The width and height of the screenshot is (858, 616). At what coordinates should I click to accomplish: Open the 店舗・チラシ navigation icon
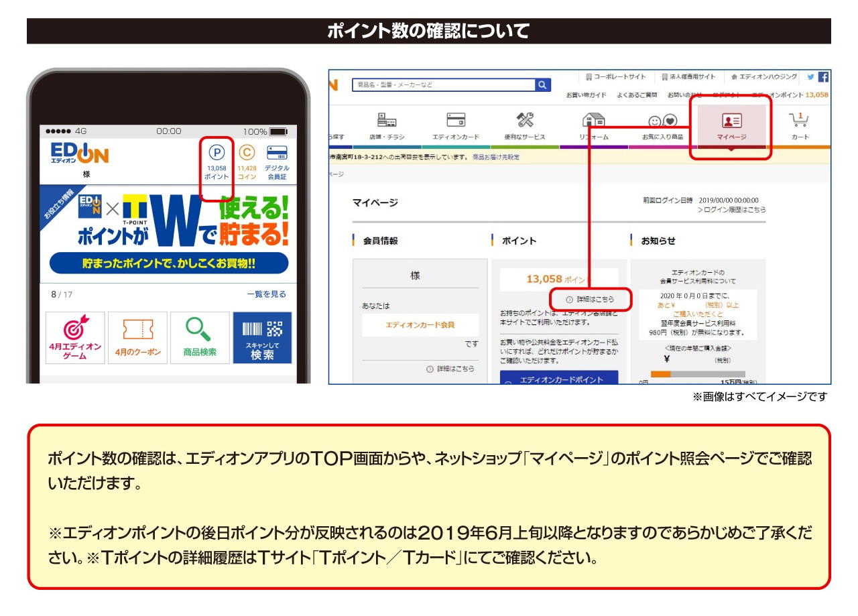tap(387, 126)
